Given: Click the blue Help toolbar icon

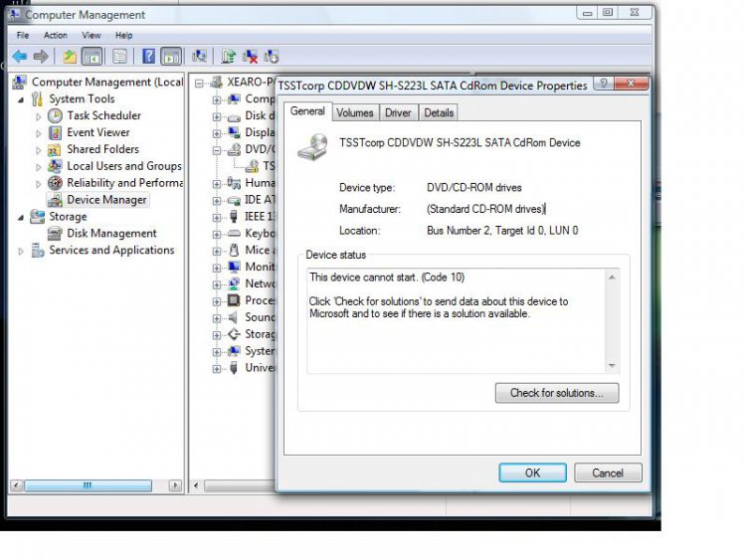Looking at the screenshot, I should pos(148,57).
